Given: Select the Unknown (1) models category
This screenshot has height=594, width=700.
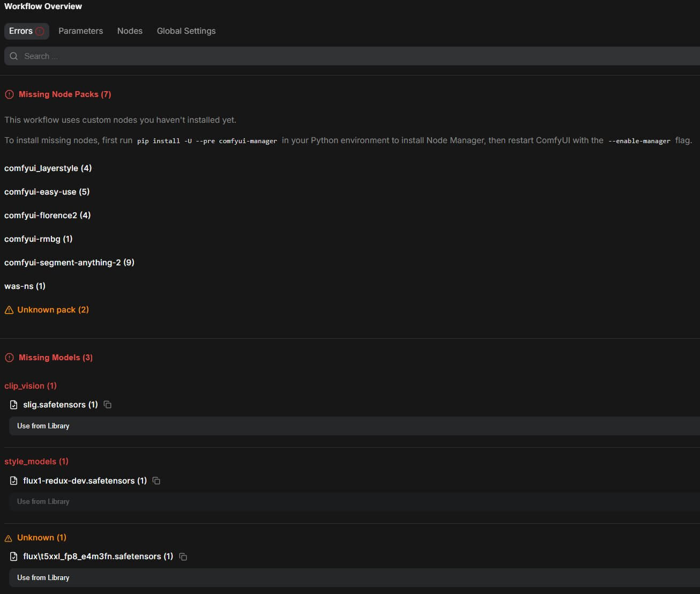Looking at the screenshot, I should tap(42, 538).
